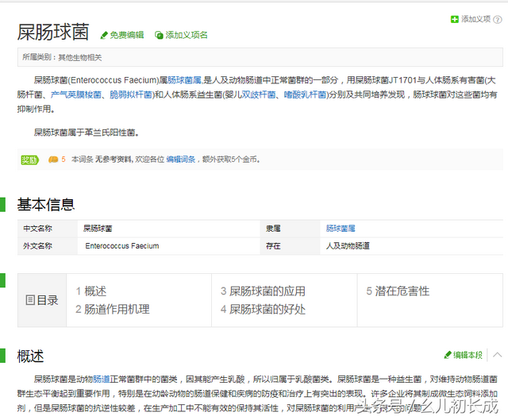Click the 目录 list icon

[x=30, y=300]
